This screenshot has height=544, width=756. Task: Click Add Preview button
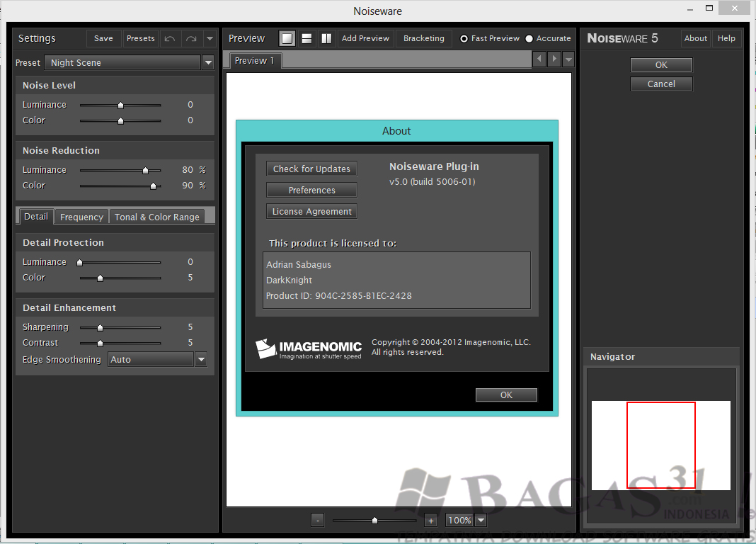point(365,38)
